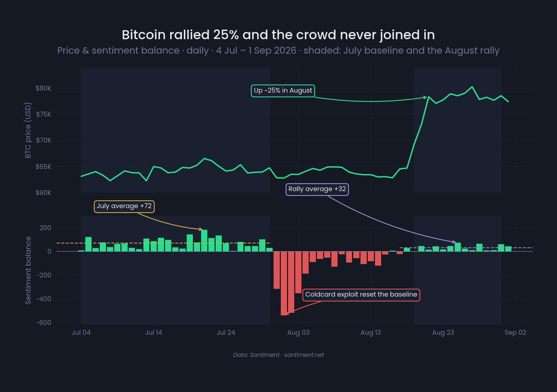Click the 'Up ~25% in August' annotation
557x392 pixels.
pyautogui.click(x=283, y=91)
